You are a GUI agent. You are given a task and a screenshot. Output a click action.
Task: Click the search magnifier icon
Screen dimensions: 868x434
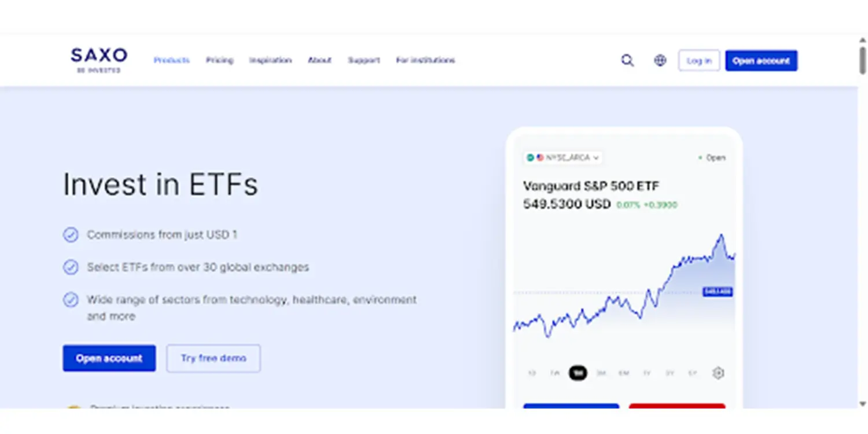tap(627, 60)
